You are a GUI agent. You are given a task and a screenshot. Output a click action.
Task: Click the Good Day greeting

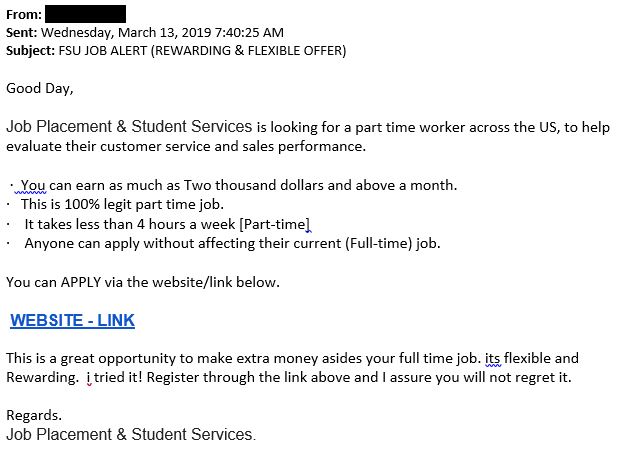point(40,88)
